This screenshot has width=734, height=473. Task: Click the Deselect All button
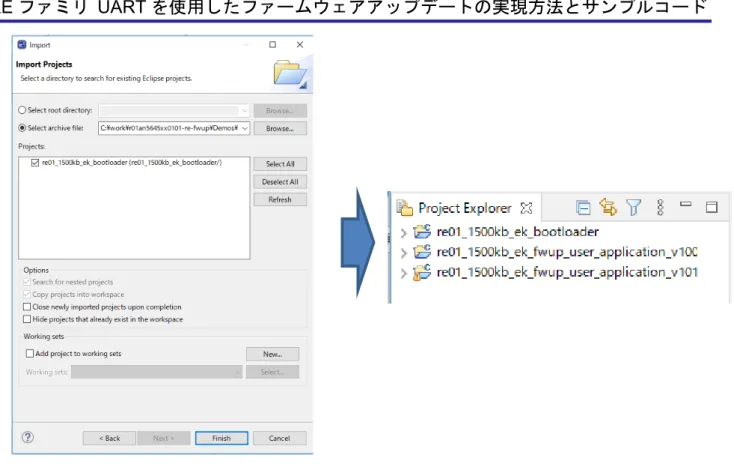coord(280,182)
